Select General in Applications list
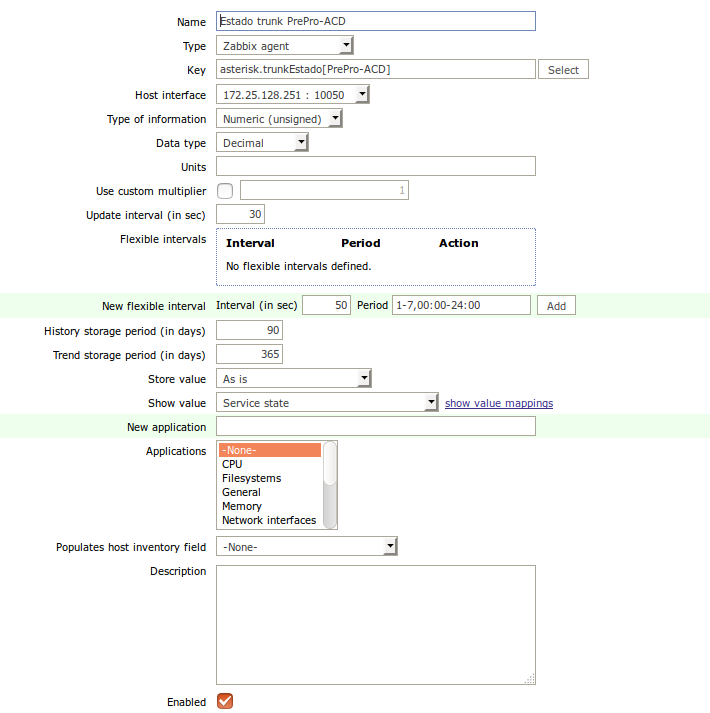This screenshot has width=710, height=713. 270,492
